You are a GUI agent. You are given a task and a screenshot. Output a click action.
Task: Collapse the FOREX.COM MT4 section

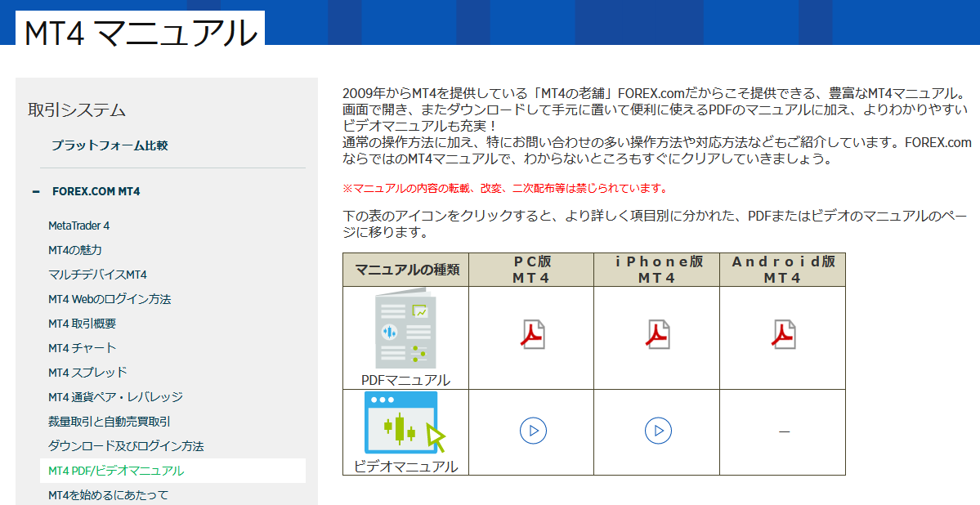click(36, 192)
